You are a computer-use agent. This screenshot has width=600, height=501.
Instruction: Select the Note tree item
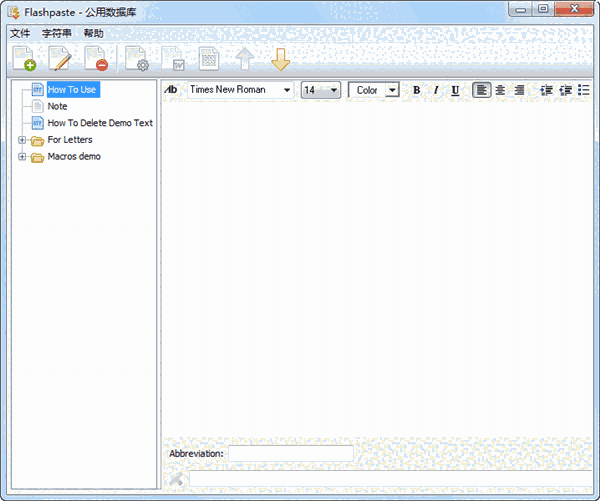coord(57,106)
